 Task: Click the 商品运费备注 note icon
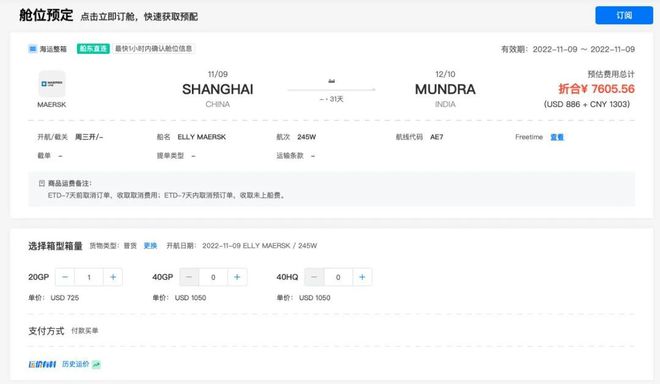click(42, 183)
